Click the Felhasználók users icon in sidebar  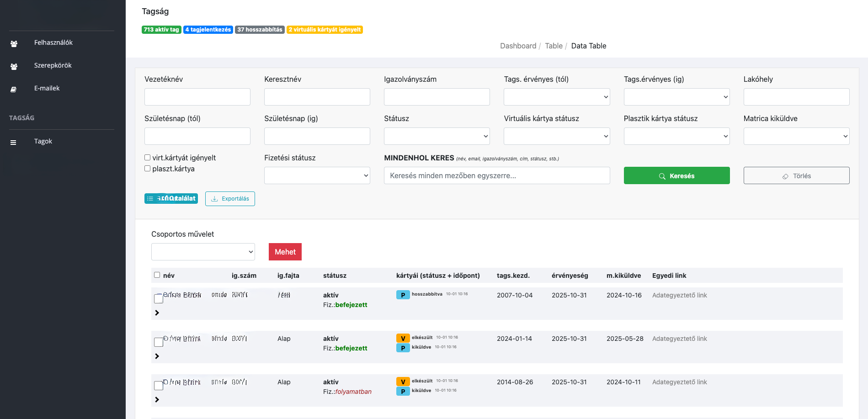coord(14,44)
